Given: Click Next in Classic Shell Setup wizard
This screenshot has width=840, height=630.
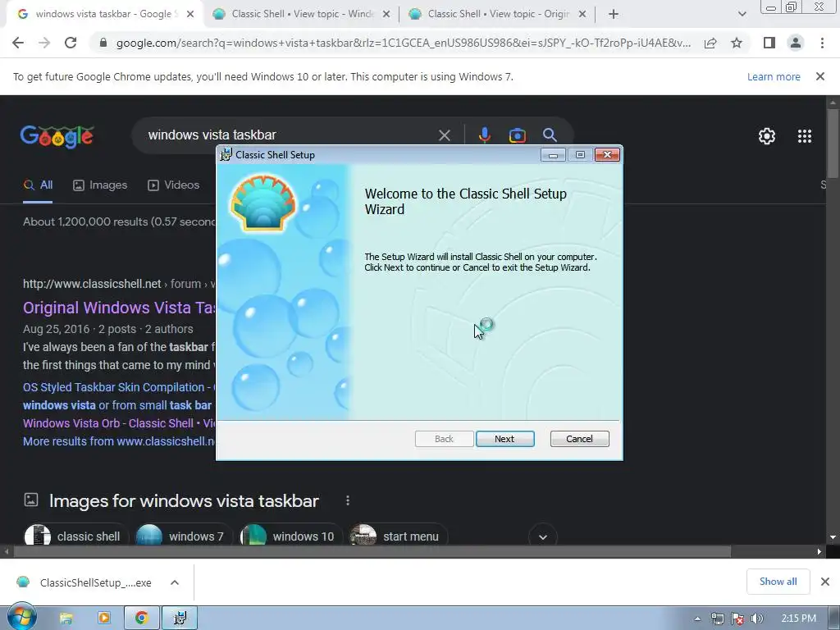Looking at the screenshot, I should tap(504, 439).
